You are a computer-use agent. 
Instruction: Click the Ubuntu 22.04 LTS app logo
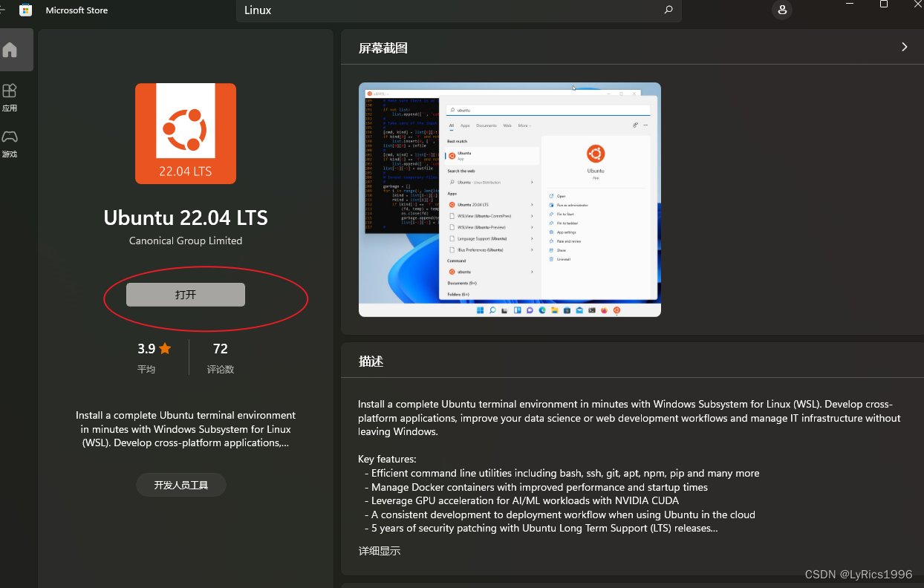click(x=186, y=133)
